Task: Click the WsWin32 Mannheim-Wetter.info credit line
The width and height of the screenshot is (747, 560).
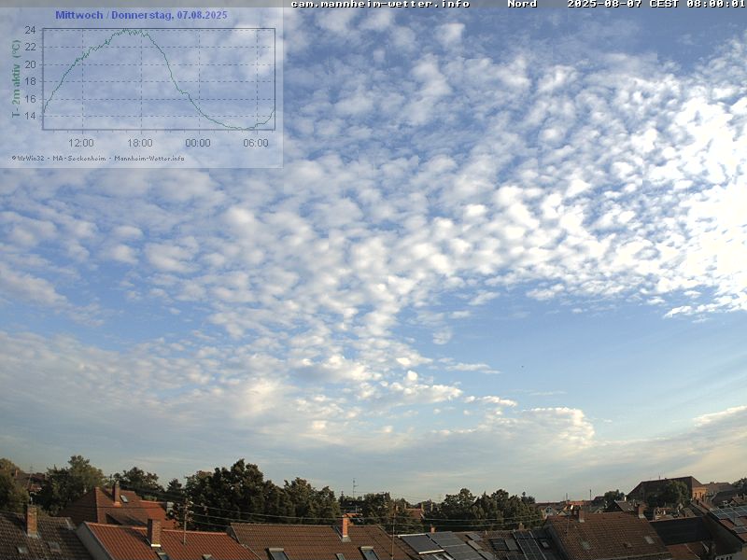Action: tap(98, 158)
